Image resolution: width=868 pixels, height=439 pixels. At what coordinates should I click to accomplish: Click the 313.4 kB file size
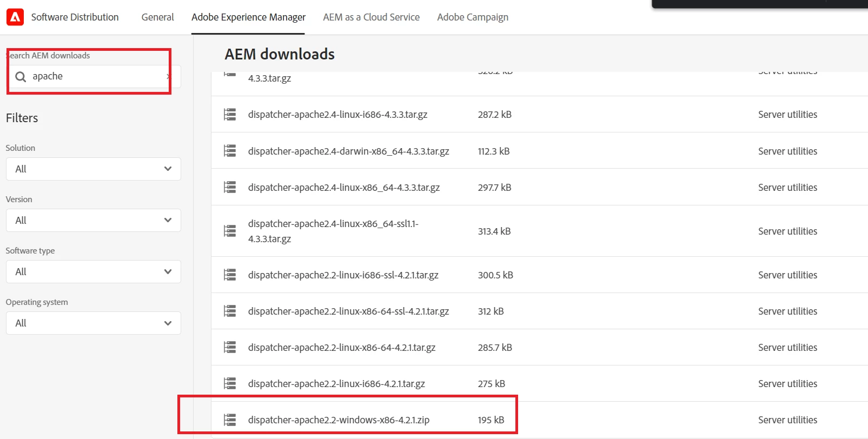[494, 231]
